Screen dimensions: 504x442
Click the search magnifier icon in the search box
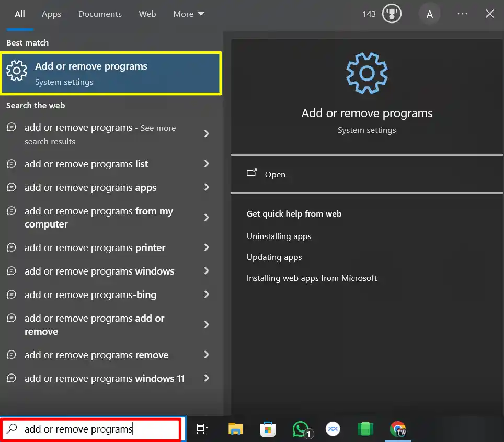click(x=12, y=429)
